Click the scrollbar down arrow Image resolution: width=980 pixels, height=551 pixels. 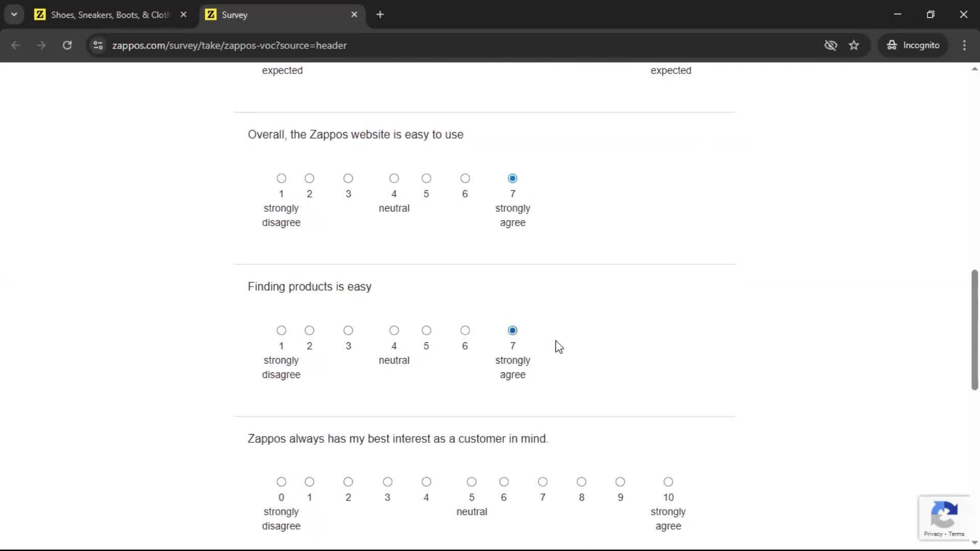974,543
